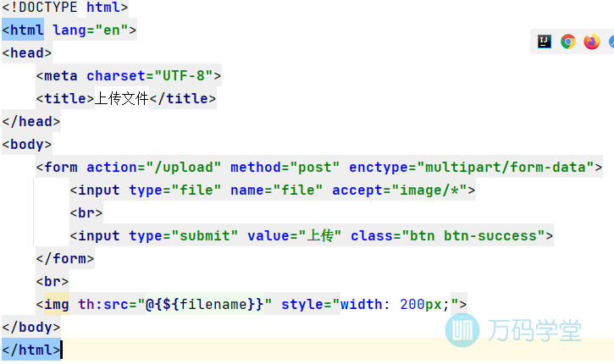Viewport: 614px width, 364px height.
Task: Click the form action "/upload" value
Action: click(184, 167)
